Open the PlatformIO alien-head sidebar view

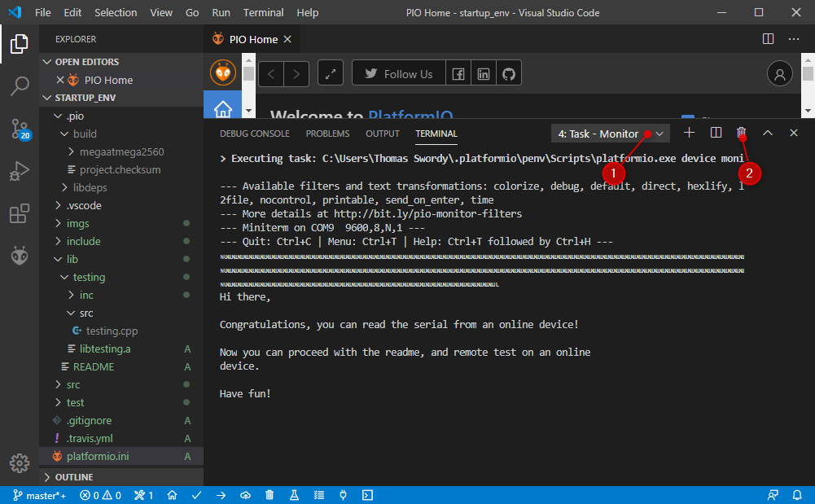click(20, 256)
